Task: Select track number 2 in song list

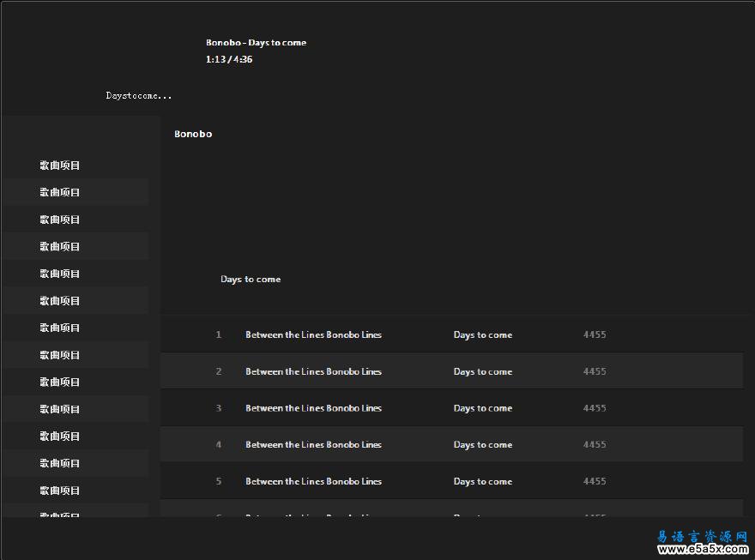Action: tap(219, 372)
